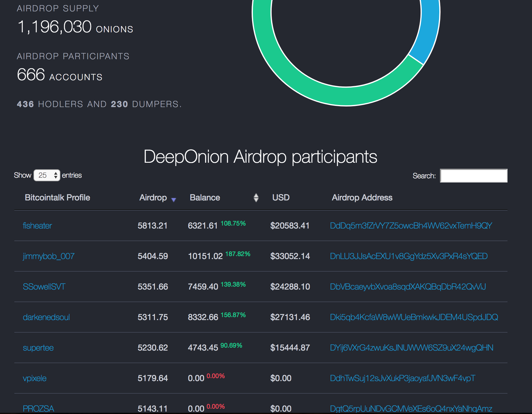Screen dimensions: 532x414
Task: Open SSowellSVT profile link
Action: [x=44, y=287]
